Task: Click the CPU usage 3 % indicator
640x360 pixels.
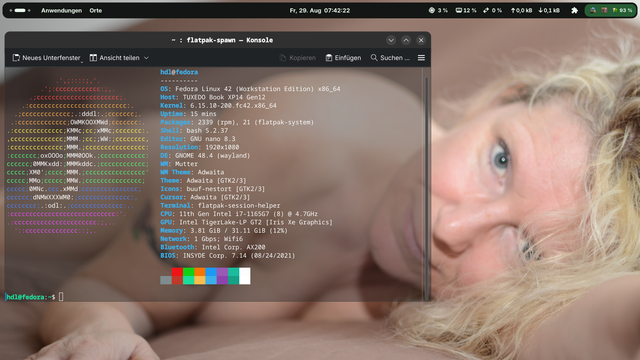Action: click(x=438, y=11)
